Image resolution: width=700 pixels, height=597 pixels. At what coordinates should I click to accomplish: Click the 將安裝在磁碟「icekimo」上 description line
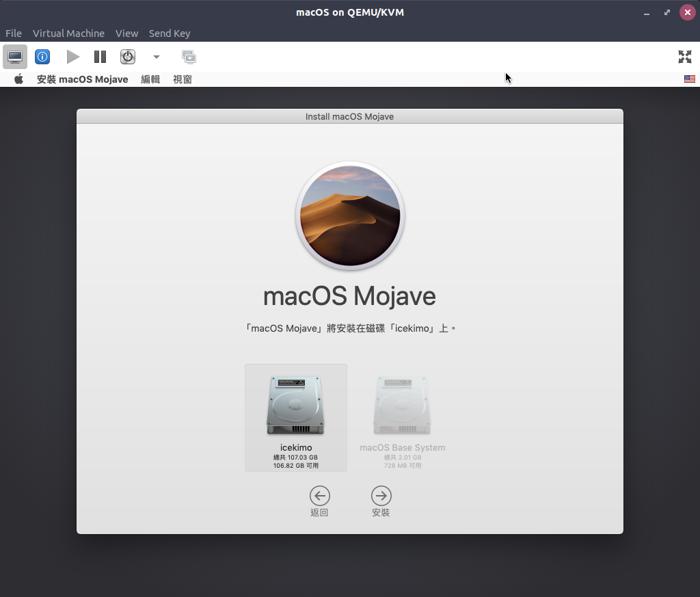[350, 328]
